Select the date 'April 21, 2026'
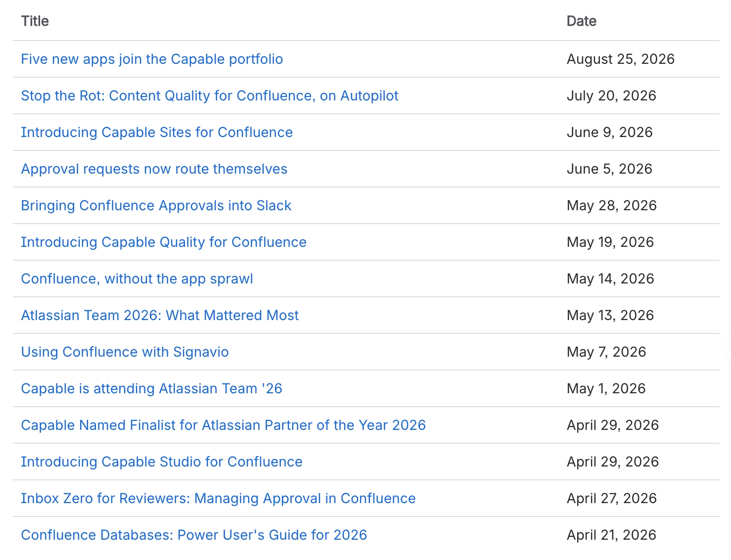This screenshot has width=731, height=560. (x=611, y=535)
